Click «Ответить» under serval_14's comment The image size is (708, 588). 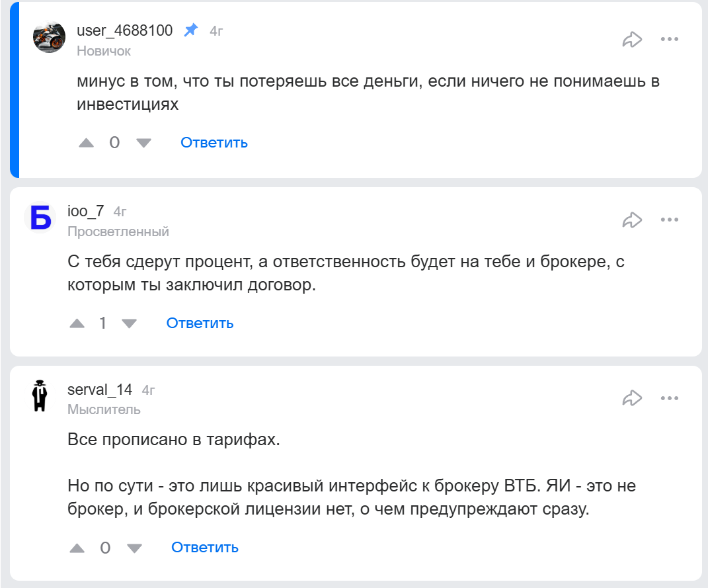pos(204,548)
